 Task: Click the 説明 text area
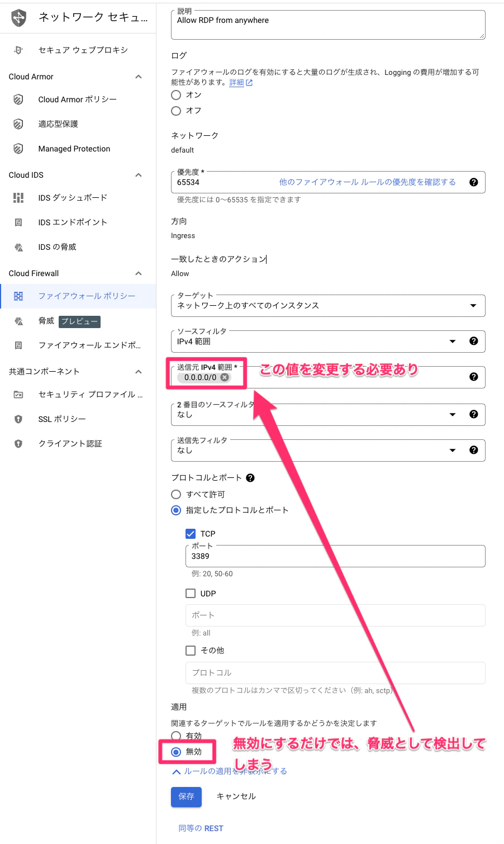(x=328, y=25)
